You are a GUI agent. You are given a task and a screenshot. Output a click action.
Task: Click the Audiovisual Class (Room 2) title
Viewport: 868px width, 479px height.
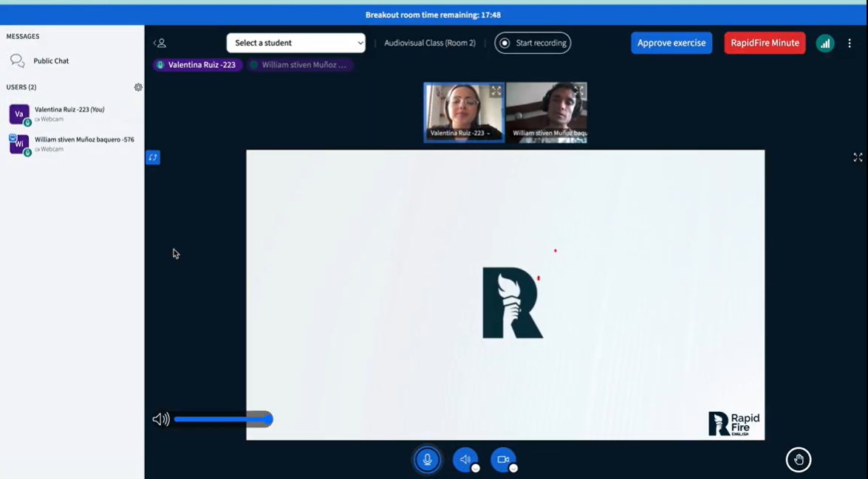coord(430,43)
